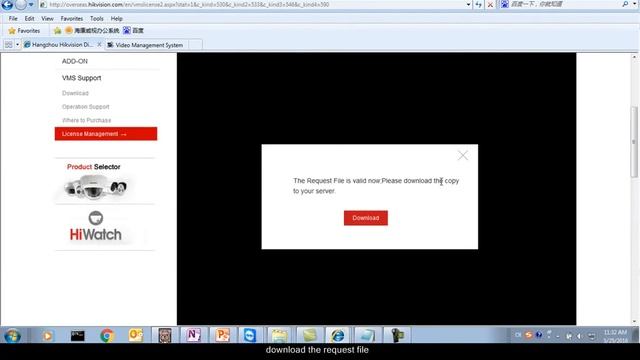Open PowerPoint from taskbar
This screenshot has width=640, height=360.
pos(222,335)
